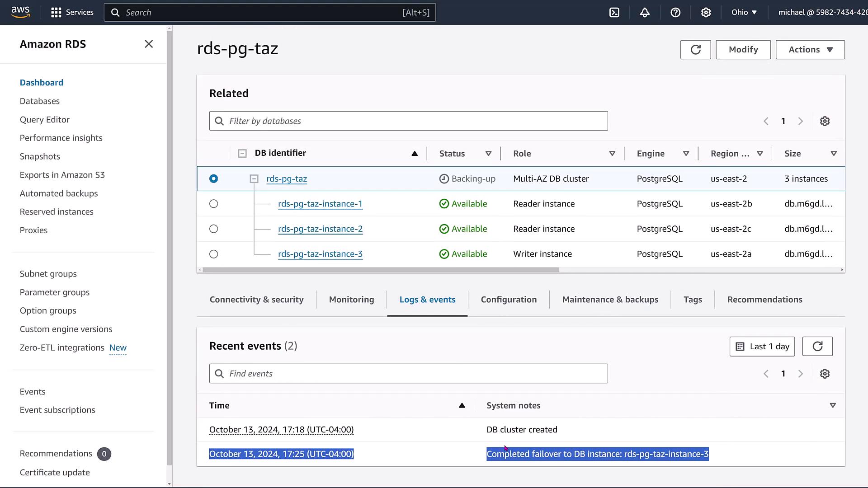The height and width of the screenshot is (488, 868).
Task: Open Related table preferences gear
Action: 825,121
